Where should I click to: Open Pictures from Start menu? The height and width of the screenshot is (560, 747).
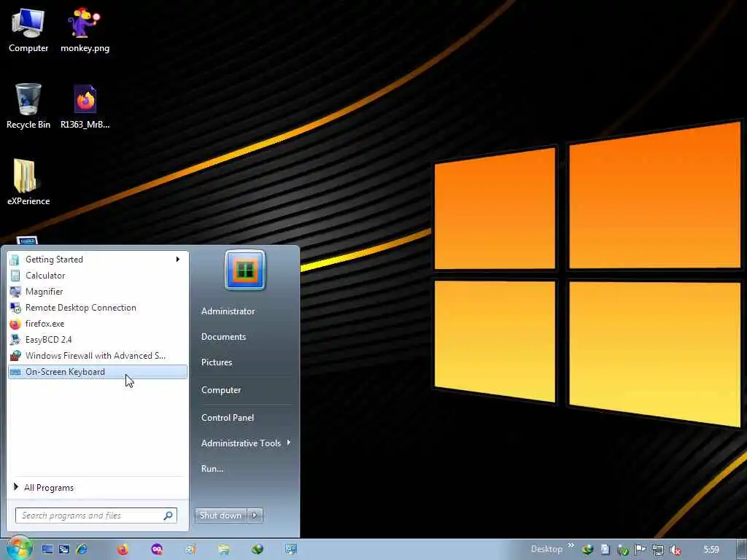217,362
